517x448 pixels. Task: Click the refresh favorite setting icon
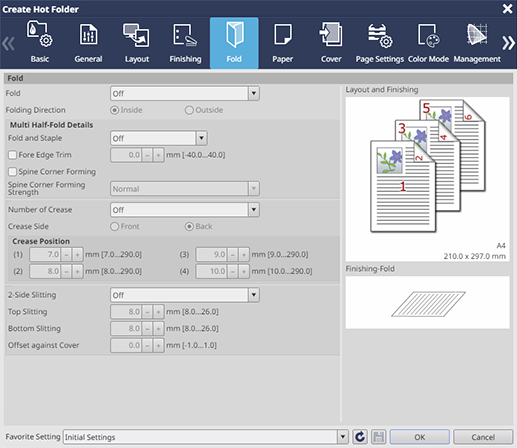(360, 437)
